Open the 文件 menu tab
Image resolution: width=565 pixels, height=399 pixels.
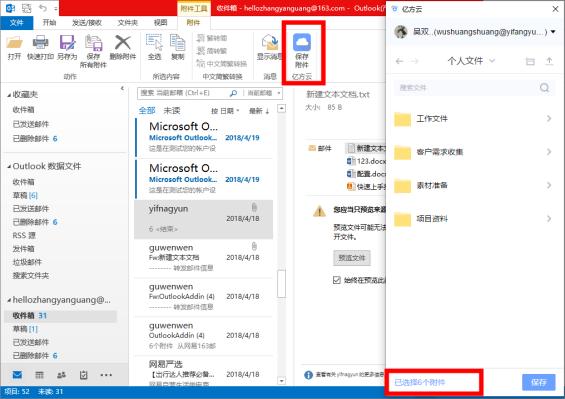point(17,23)
